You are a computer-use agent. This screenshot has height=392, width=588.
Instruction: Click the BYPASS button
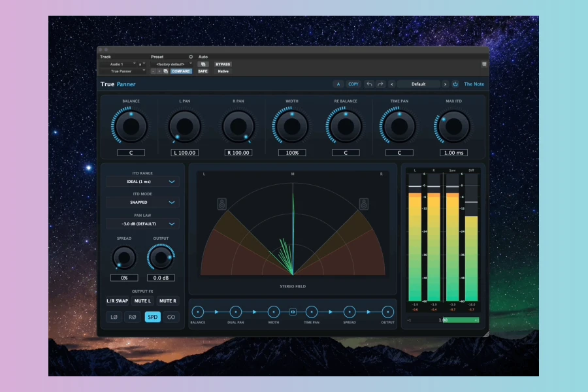(x=223, y=64)
